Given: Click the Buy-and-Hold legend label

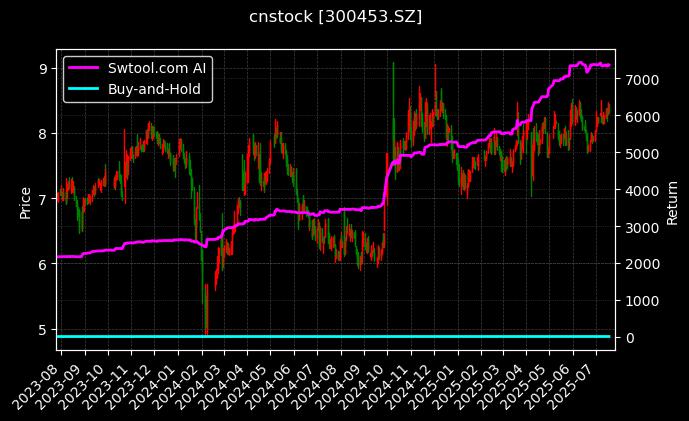Looking at the screenshot, I should point(155,89).
